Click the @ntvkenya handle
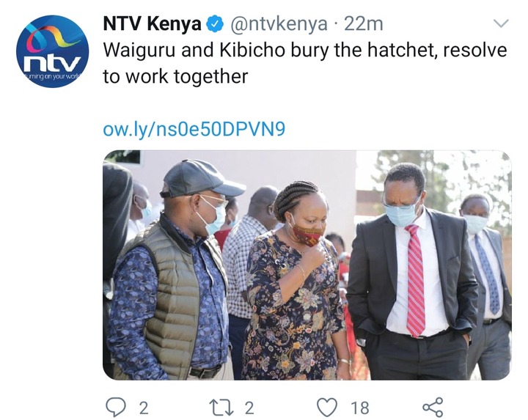The image size is (528, 420). pyautogui.click(x=279, y=24)
